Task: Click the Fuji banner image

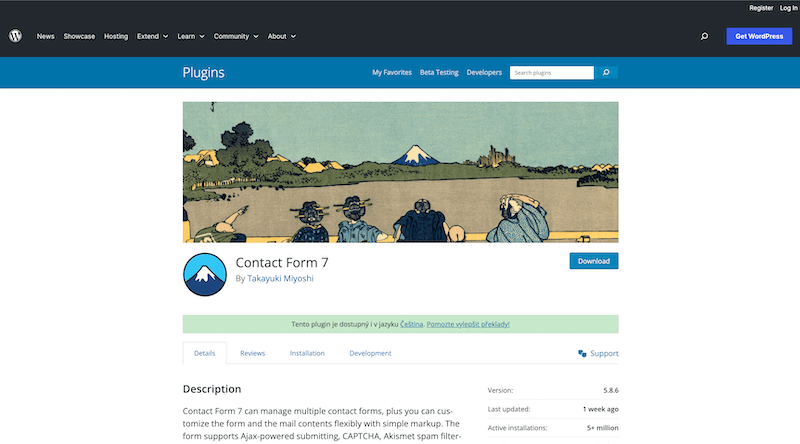Action: point(401,172)
